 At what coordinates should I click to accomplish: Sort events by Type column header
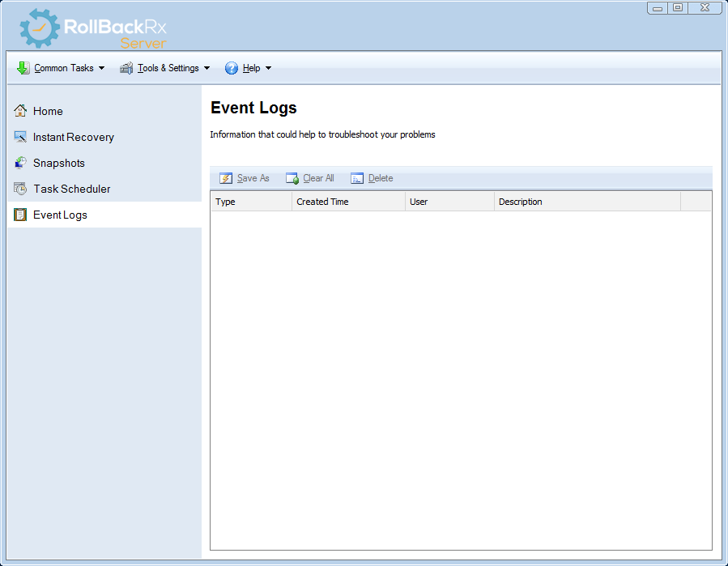point(251,202)
